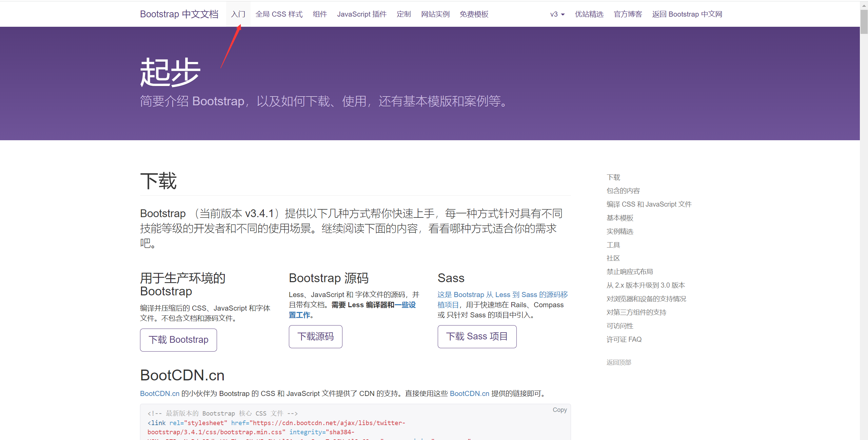Open the first BootCDN.cn hyperlink

pyautogui.click(x=160, y=394)
